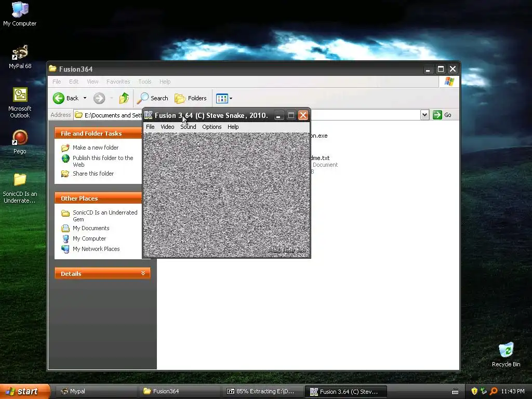This screenshot has height=399, width=532.
Task: Open the Fusion Help menu
Action: coord(233,127)
